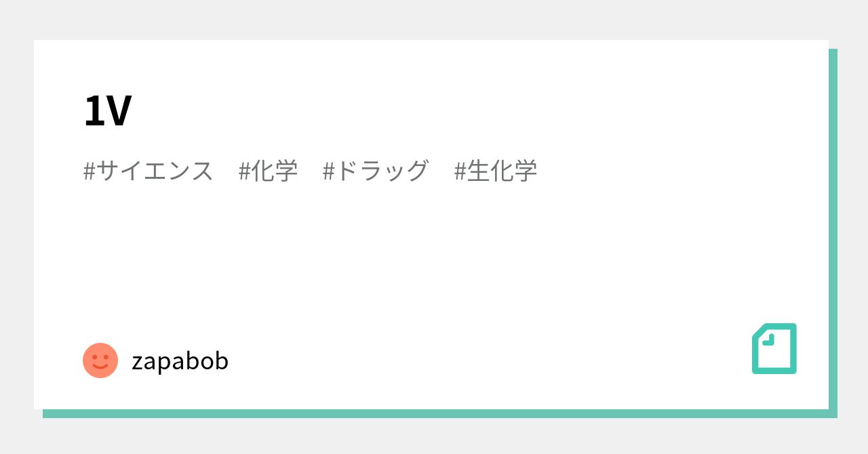868x454 pixels.
Task: Select the teal page icon with folded corner
Action: coord(774,348)
